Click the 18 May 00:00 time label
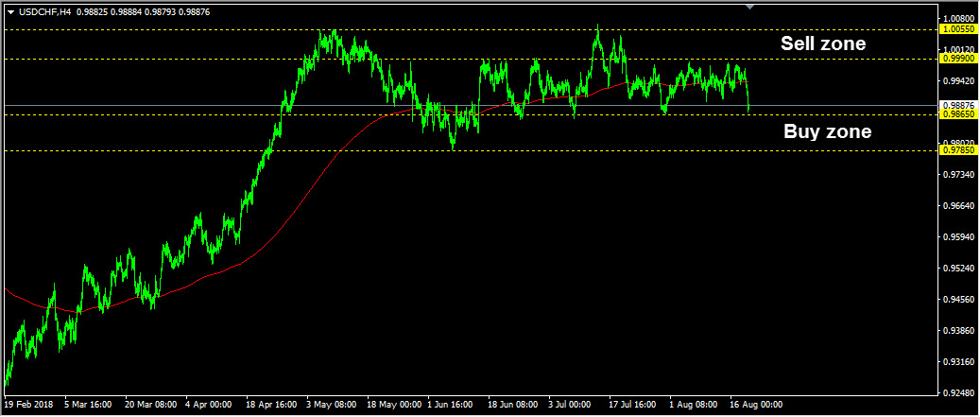This screenshot has width=980, height=417. coord(392,405)
